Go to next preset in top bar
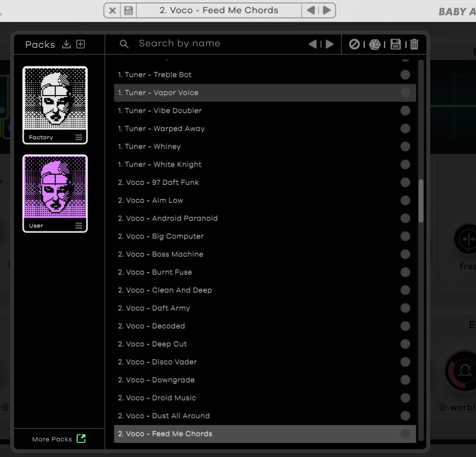Viewport: 476px width, 457px height. 327,10
